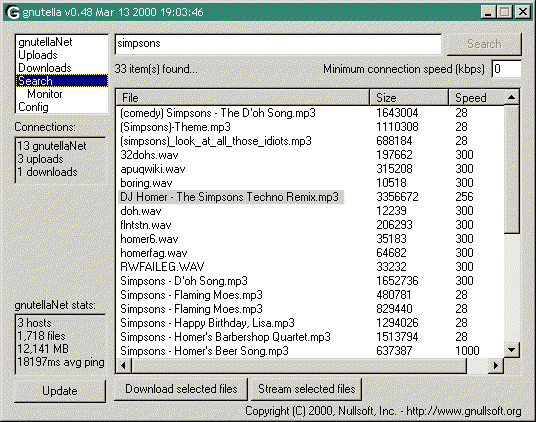536x422 pixels.
Task: Select the apuqwiki.wav file
Action: [x=153, y=169]
